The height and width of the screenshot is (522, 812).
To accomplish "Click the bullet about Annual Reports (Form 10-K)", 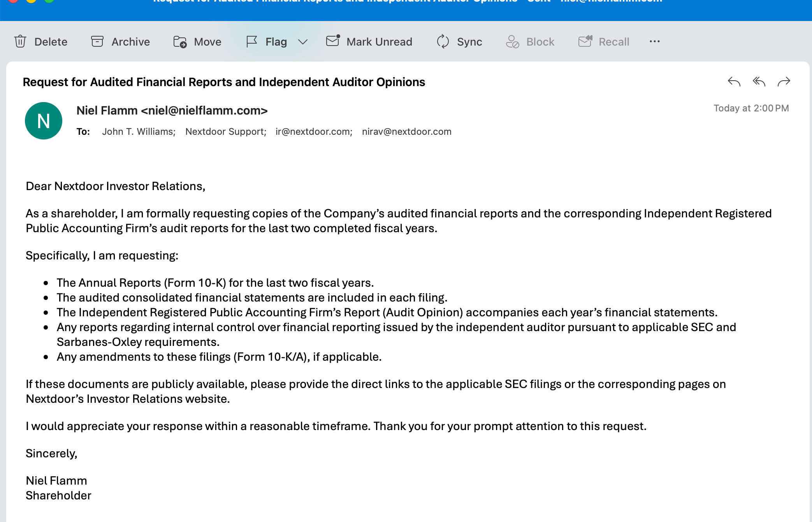I will point(215,283).
